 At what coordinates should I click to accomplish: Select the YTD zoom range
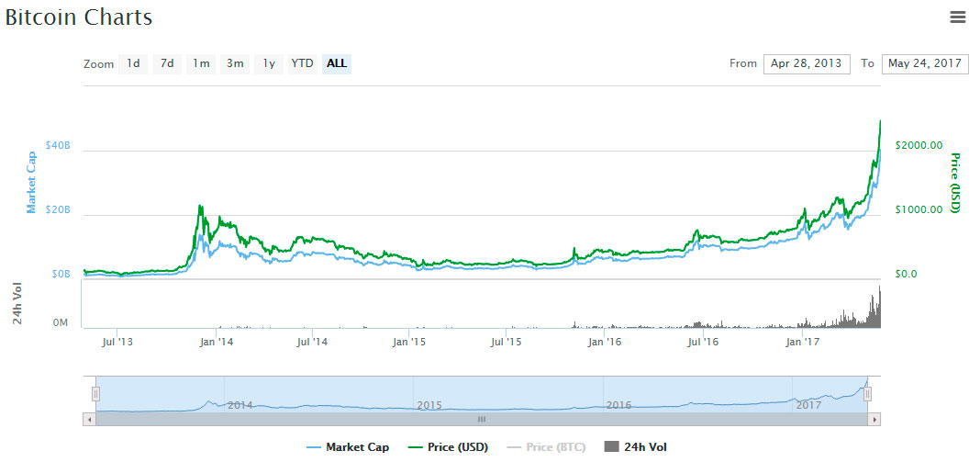[x=303, y=63]
